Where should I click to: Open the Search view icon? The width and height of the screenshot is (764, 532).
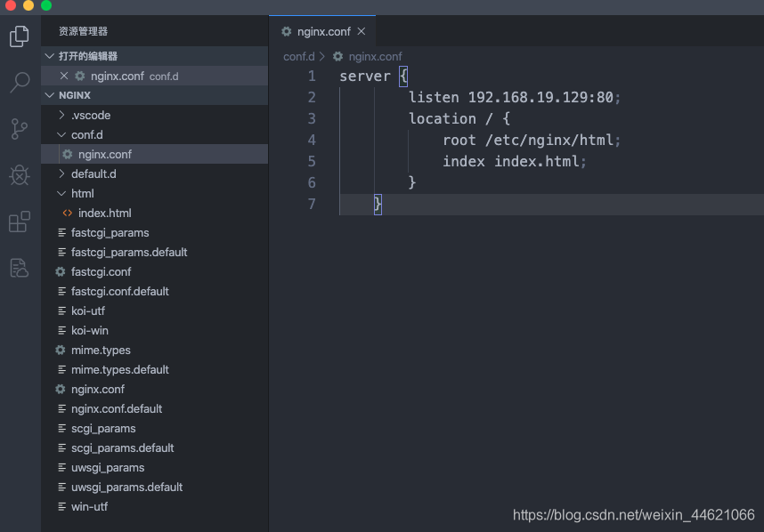[20, 82]
